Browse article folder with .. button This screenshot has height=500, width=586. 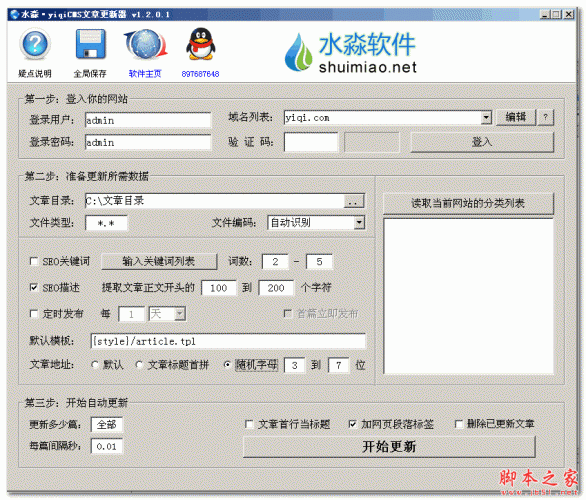[353, 201]
